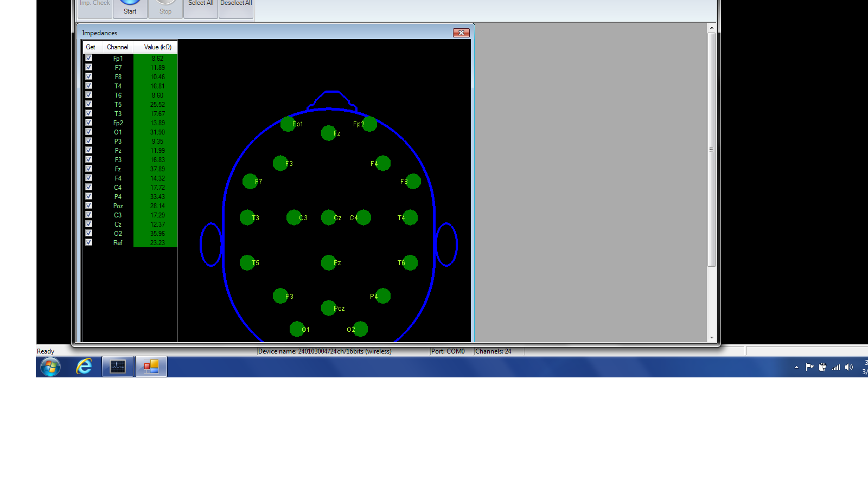Toggle the O1 channel Get checkbox
Screen dimensions: 868x488
point(89,132)
